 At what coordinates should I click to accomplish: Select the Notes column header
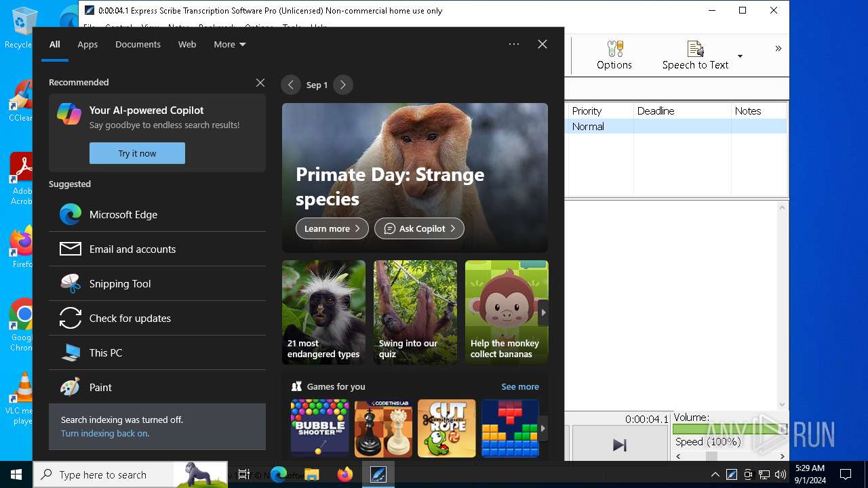coord(759,110)
